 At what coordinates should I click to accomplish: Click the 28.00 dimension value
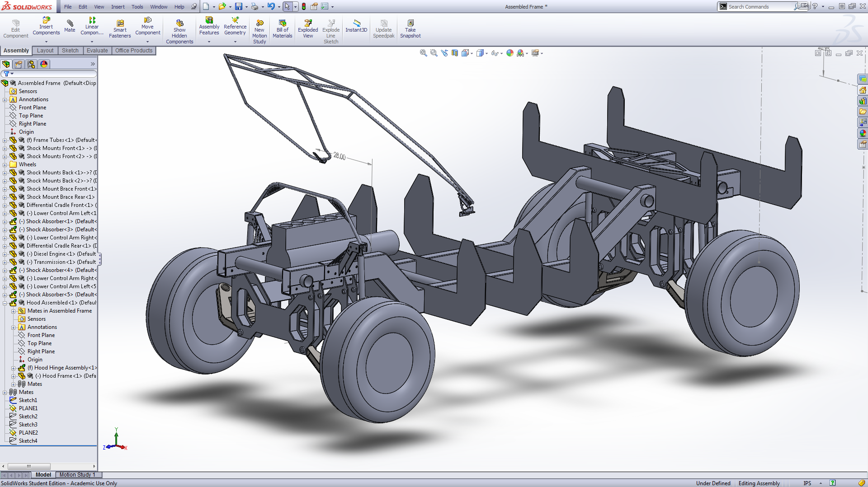pyautogui.click(x=340, y=156)
